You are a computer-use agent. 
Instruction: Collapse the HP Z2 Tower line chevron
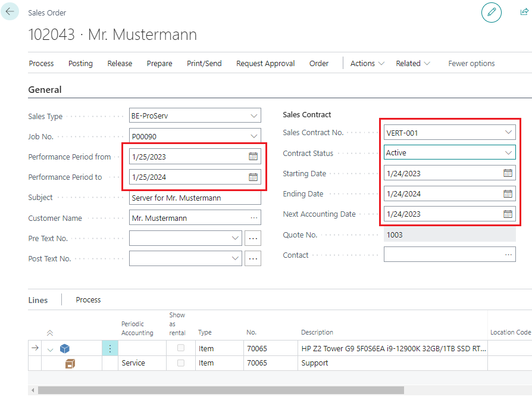click(x=50, y=349)
